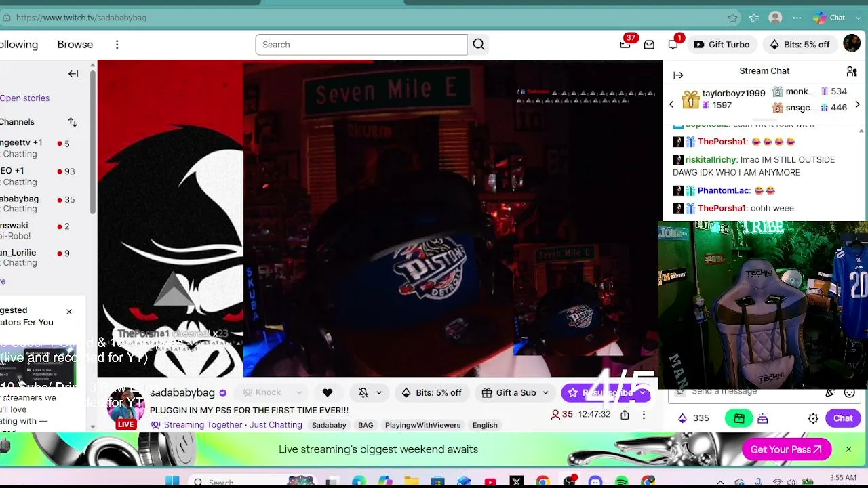Select the English language tag
Image resolution: width=868 pixels, height=488 pixels.
485,425
